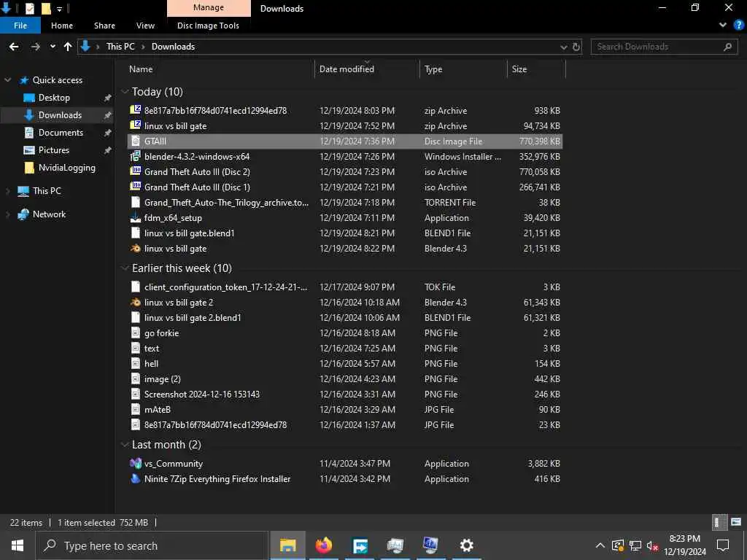The width and height of the screenshot is (747, 560).
Task: Select Documents in Quick access
Action: (x=61, y=133)
